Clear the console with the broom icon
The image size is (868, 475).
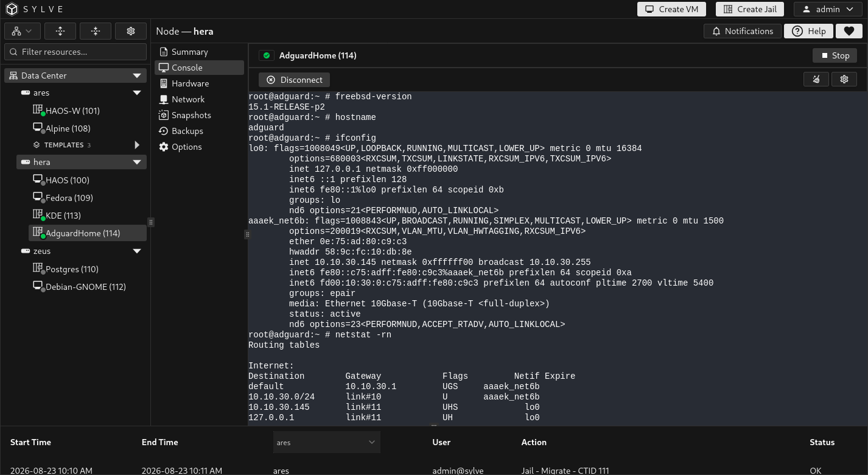(x=816, y=79)
